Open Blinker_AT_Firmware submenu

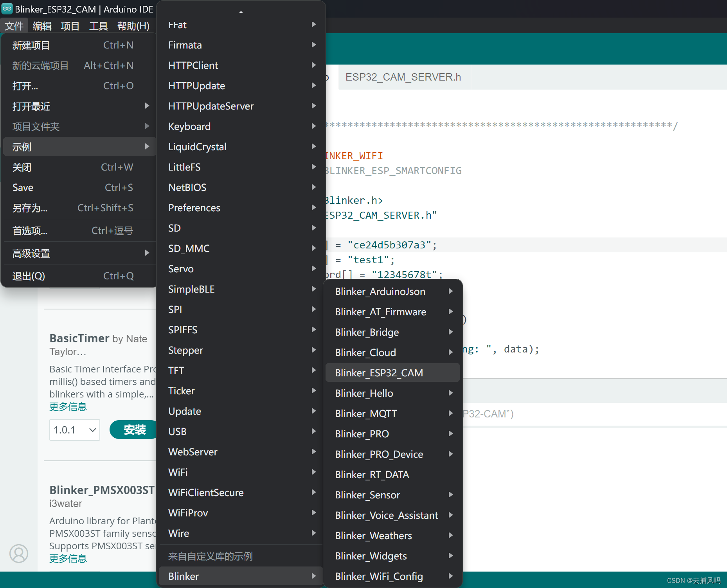point(393,312)
